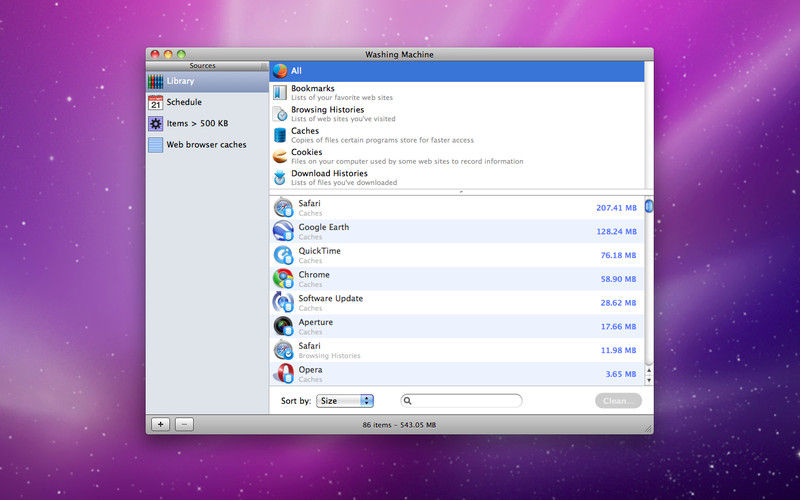Click the 28.62 MB size value
800x500 pixels.
[x=618, y=303]
